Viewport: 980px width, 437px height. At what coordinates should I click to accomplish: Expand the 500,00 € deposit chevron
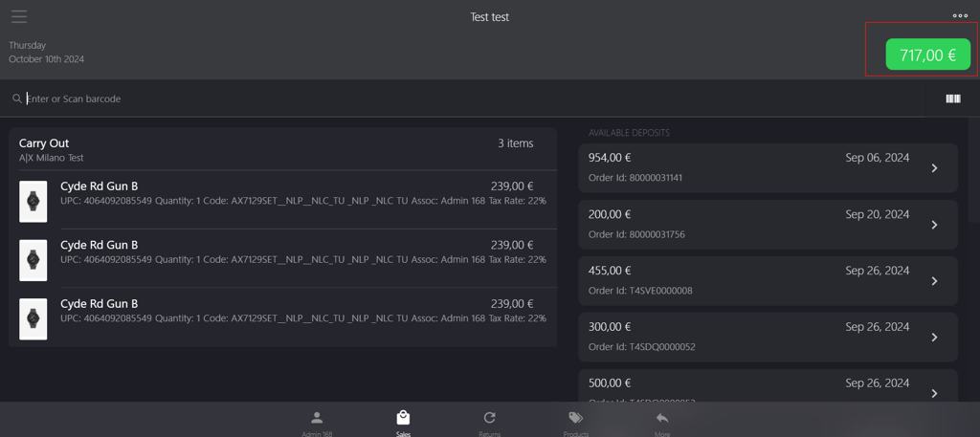pos(934,393)
